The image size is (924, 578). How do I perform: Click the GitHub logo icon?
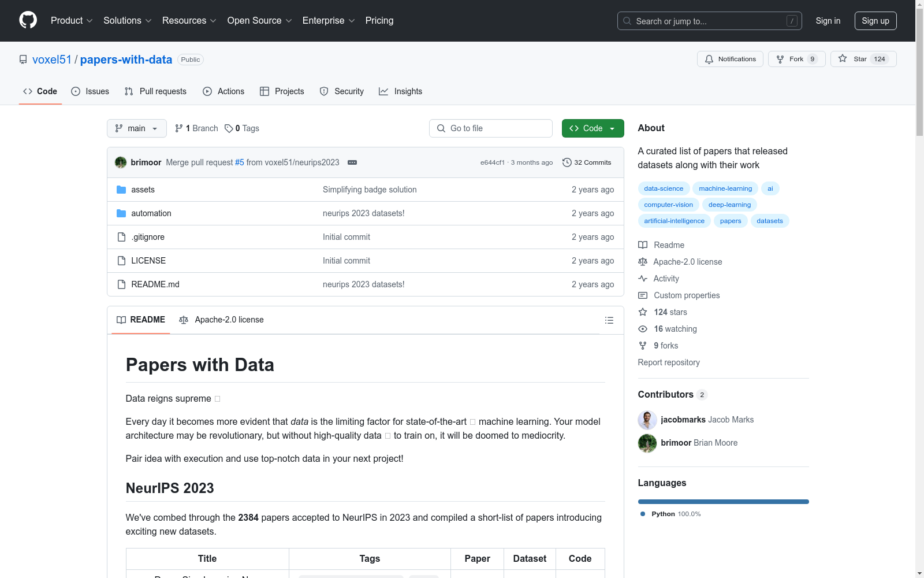(28, 20)
